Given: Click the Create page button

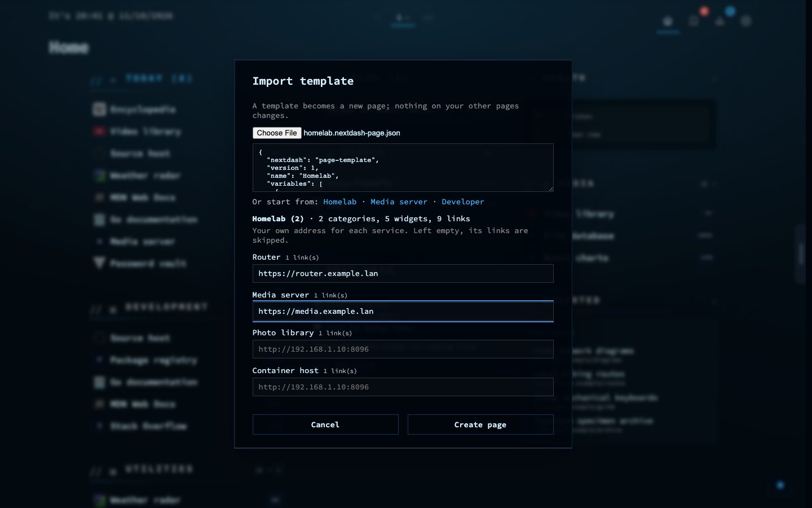Looking at the screenshot, I should [480, 424].
